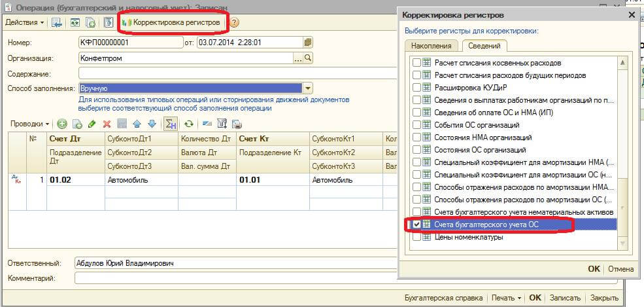Uncheck Счета бухгалтерского учета ОС
This screenshot has width=644, height=307.
[x=416, y=225]
